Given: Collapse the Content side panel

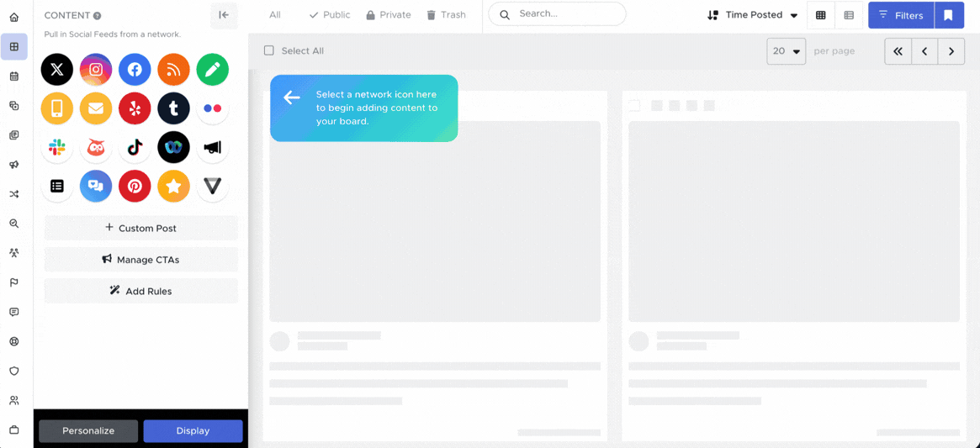Looking at the screenshot, I should point(224,16).
